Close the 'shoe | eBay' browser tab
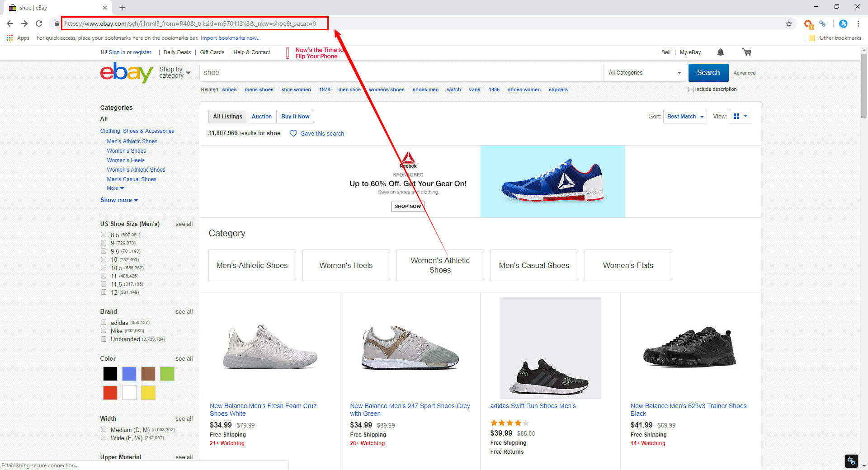Viewport: 868px width, 470px height. pos(105,8)
